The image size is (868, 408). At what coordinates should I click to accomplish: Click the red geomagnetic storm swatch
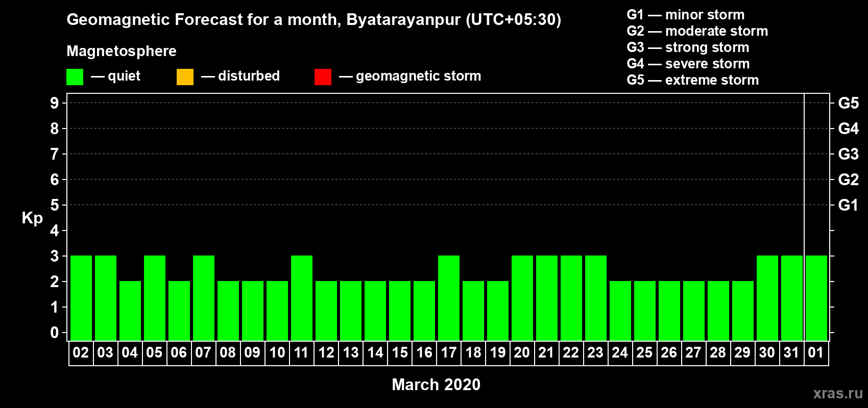(x=323, y=77)
